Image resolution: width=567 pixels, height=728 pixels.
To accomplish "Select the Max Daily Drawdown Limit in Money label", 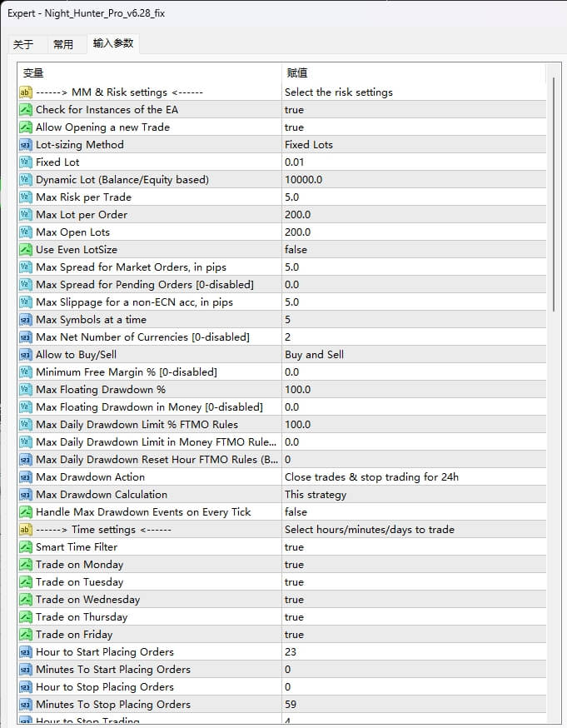I will [x=156, y=442].
